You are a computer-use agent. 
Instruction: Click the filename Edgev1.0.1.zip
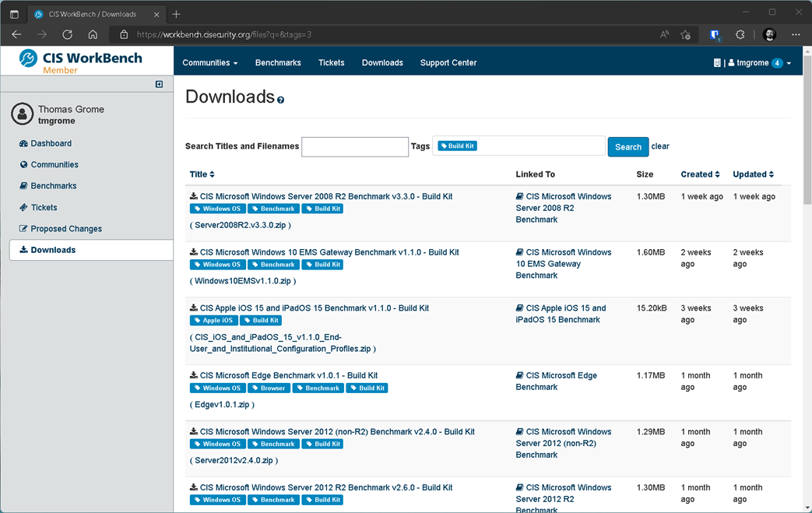(x=222, y=404)
